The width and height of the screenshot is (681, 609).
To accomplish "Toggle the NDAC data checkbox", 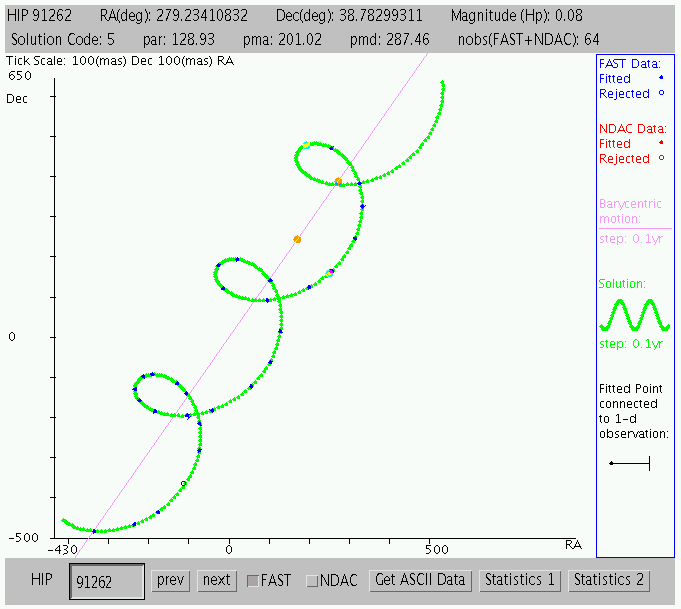I will [312, 581].
